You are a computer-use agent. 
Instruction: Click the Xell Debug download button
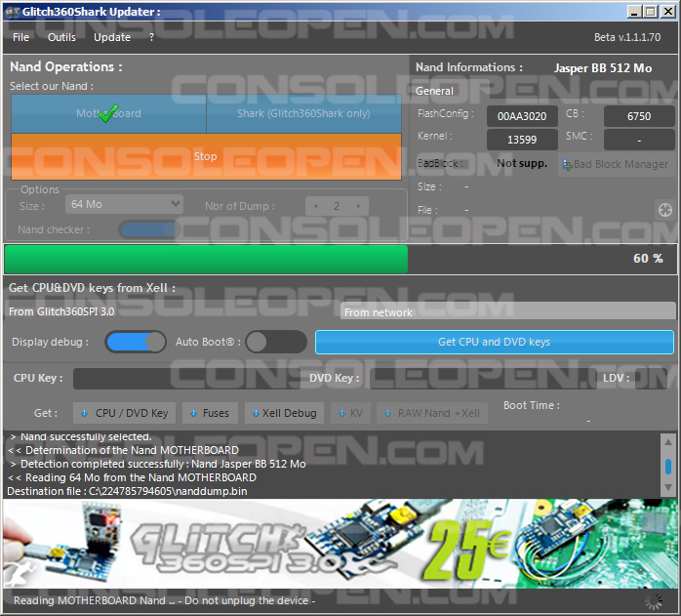click(x=283, y=413)
